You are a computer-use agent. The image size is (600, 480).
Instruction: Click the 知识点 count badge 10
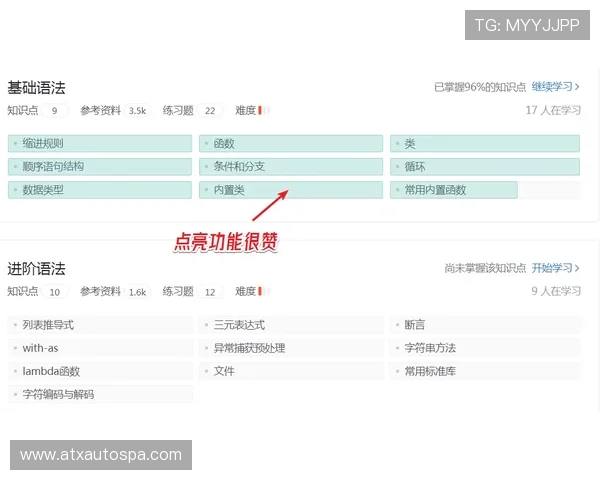click(x=55, y=292)
